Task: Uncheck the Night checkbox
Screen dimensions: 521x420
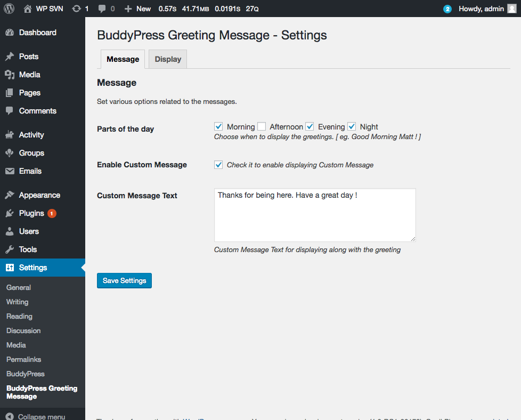Action: click(352, 126)
